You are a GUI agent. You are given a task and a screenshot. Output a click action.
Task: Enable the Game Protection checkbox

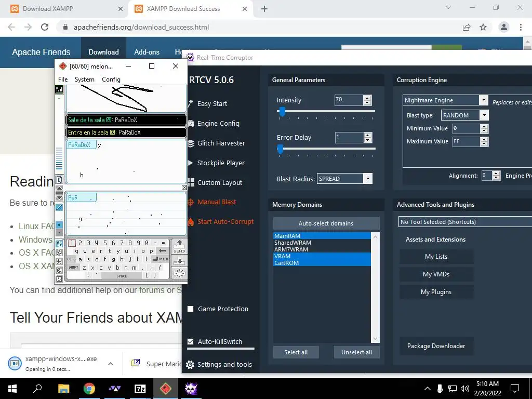[190, 309]
